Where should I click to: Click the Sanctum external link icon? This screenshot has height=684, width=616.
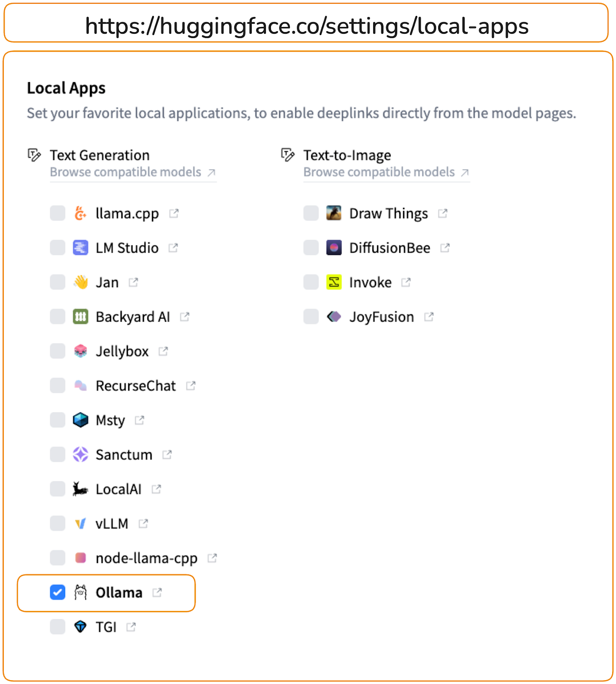pyautogui.click(x=167, y=454)
